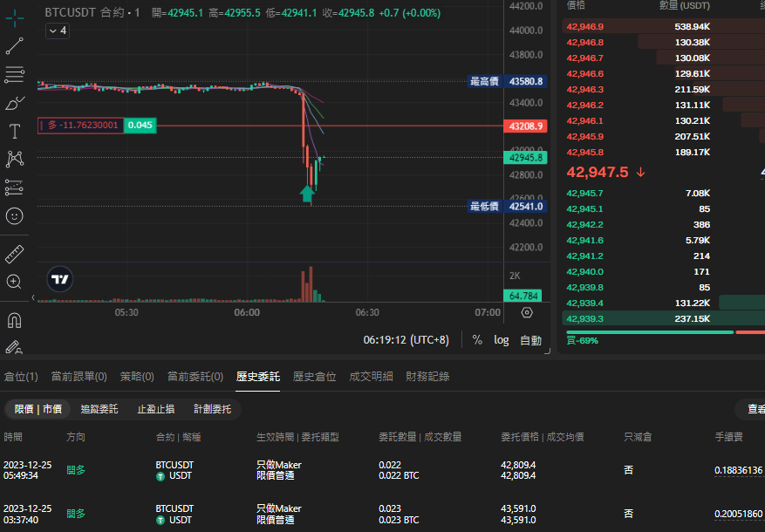Toggle percent scale mode
The height and width of the screenshot is (532, 765).
click(x=477, y=340)
